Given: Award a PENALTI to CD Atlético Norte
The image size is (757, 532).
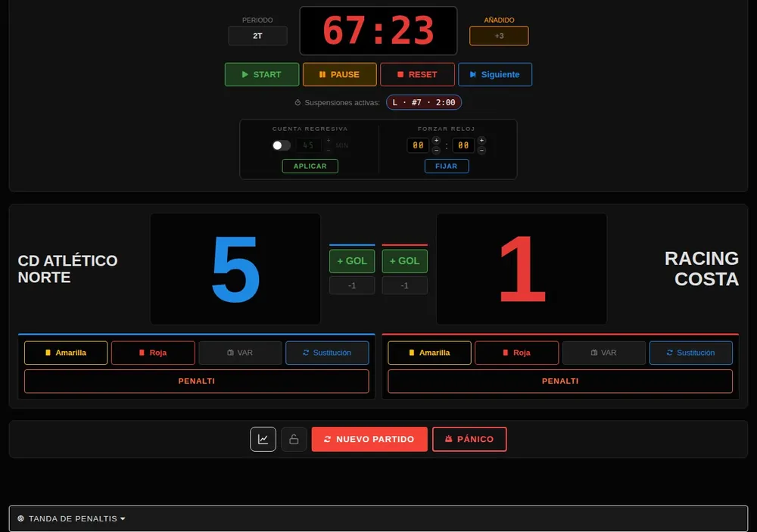Looking at the screenshot, I should (x=197, y=381).
